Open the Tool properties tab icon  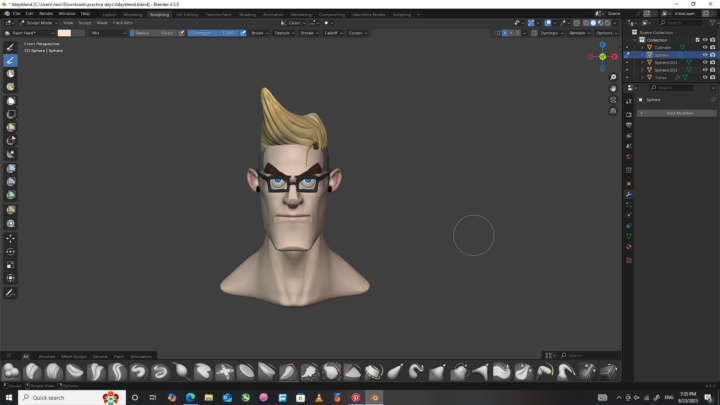[x=629, y=101]
